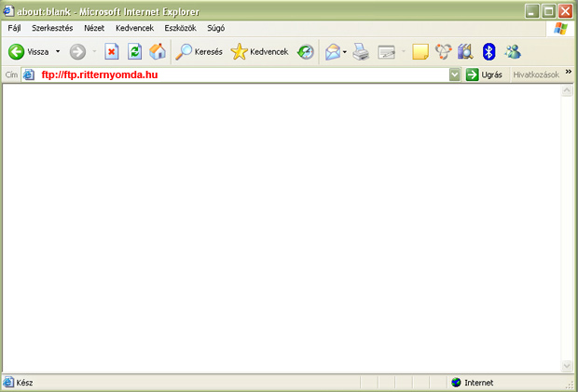
Task: Click the Windows flag logo throbber
Action: coord(560,28)
